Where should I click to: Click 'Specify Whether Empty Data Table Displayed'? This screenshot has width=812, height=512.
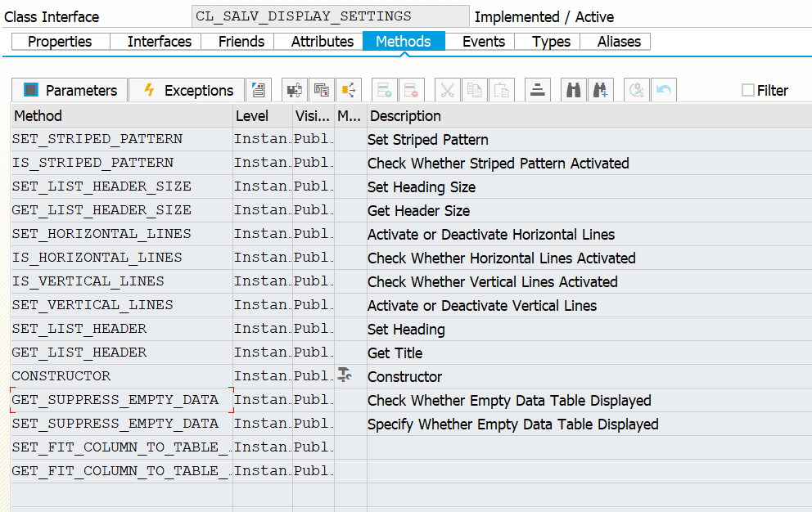pos(512,424)
